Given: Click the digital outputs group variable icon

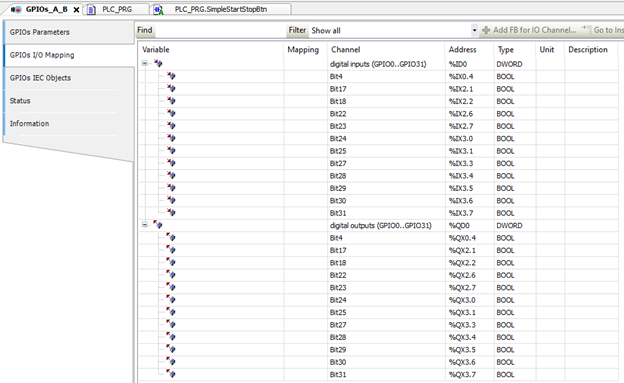Looking at the screenshot, I should point(158,225).
